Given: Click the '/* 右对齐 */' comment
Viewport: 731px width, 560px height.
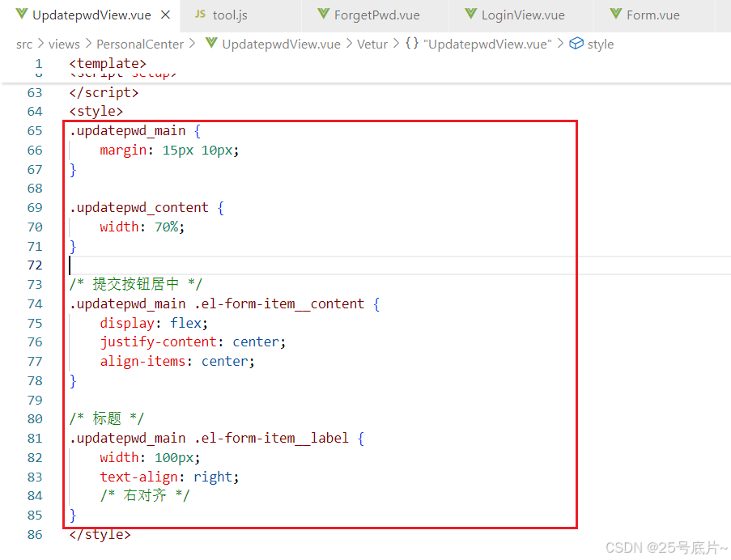Looking at the screenshot, I should (145, 495).
